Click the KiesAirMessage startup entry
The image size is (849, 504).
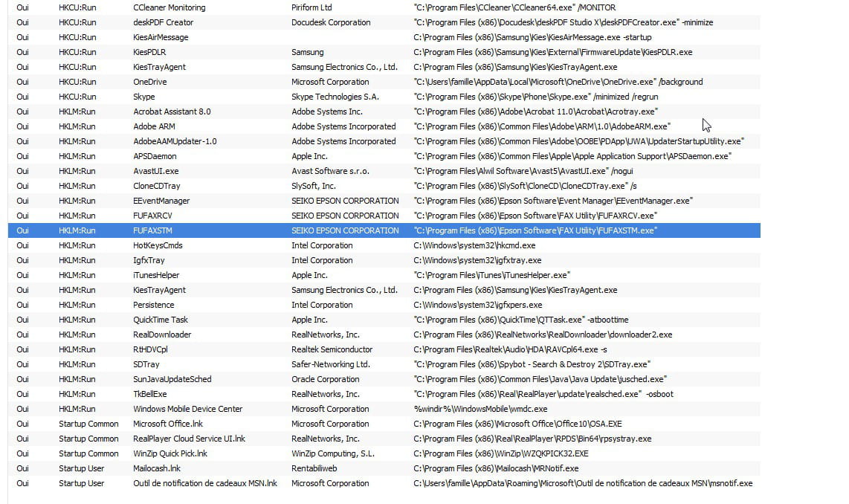(x=161, y=37)
